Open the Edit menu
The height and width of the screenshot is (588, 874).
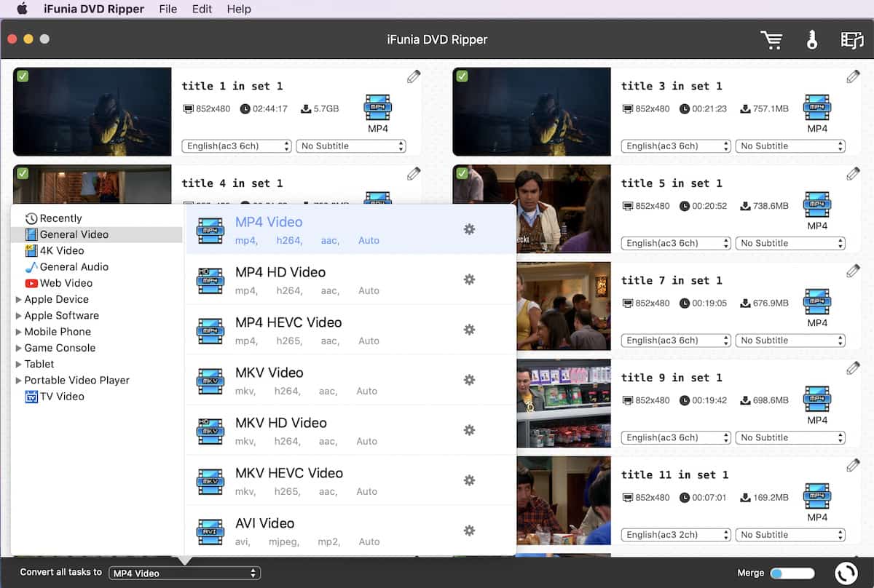(202, 9)
